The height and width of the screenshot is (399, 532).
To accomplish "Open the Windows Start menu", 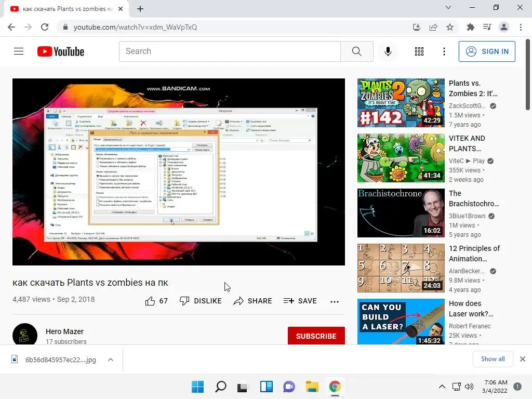I will [x=197, y=387].
